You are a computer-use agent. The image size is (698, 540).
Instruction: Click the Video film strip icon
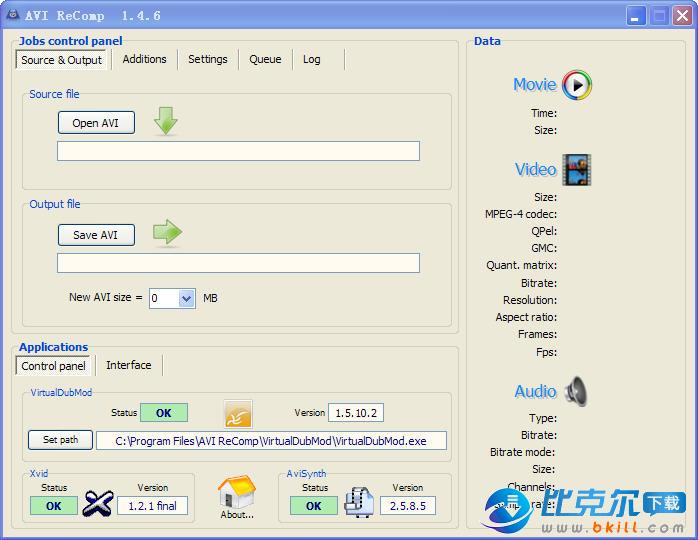[x=576, y=170]
